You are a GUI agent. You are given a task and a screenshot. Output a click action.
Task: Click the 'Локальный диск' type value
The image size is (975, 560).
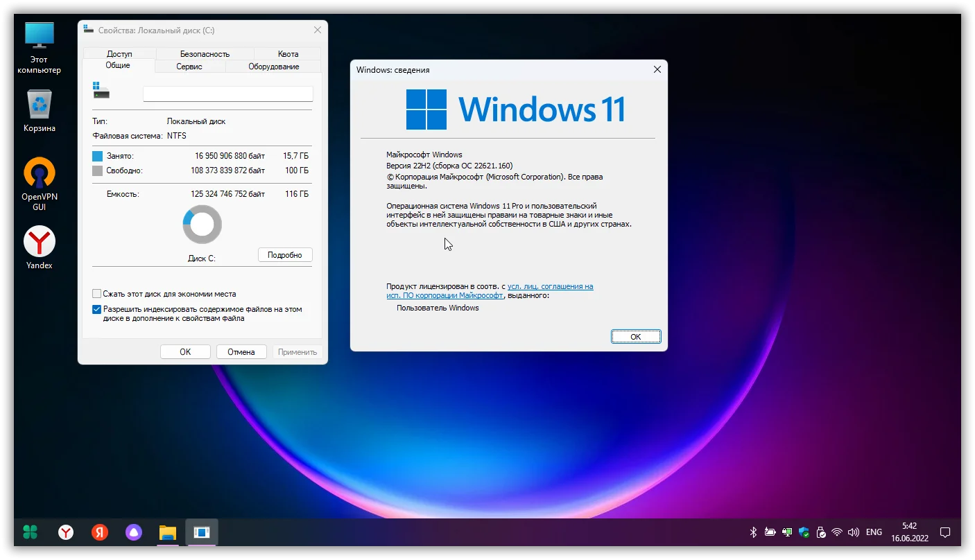click(196, 121)
